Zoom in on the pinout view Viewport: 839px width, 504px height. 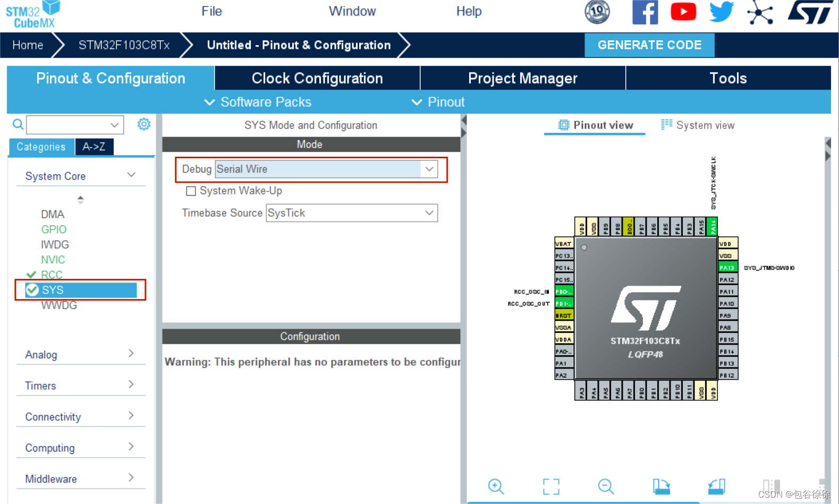[496, 486]
